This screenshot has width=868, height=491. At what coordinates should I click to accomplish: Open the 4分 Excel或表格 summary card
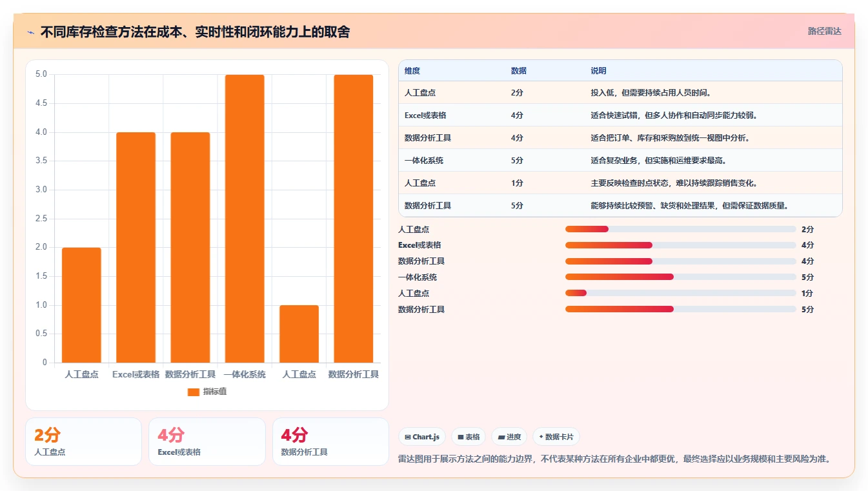coord(207,441)
